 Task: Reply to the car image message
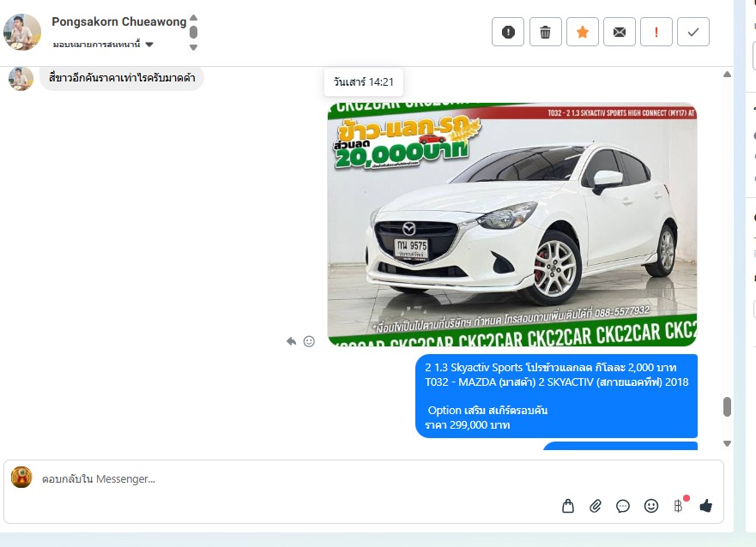click(291, 341)
